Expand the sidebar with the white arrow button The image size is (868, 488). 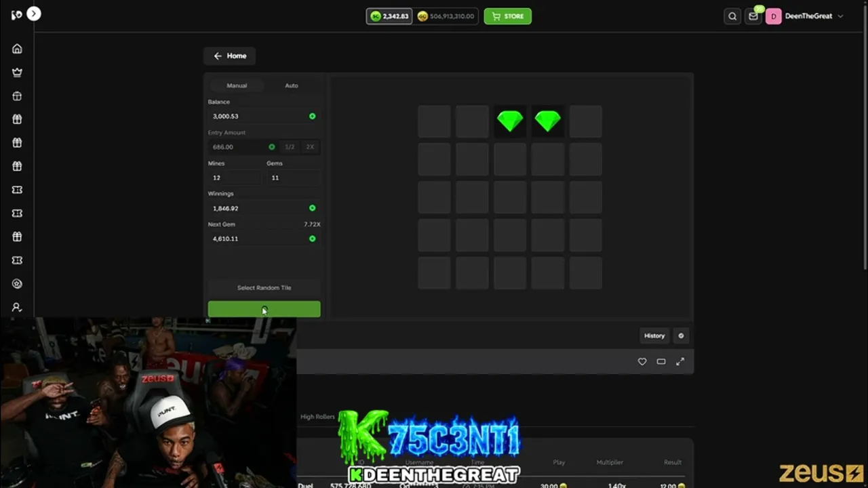click(34, 14)
